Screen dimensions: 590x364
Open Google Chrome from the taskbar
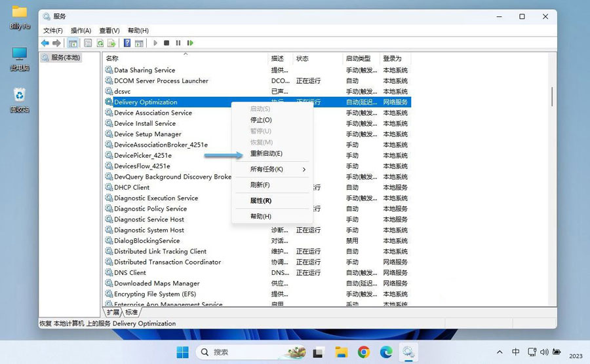click(364, 352)
